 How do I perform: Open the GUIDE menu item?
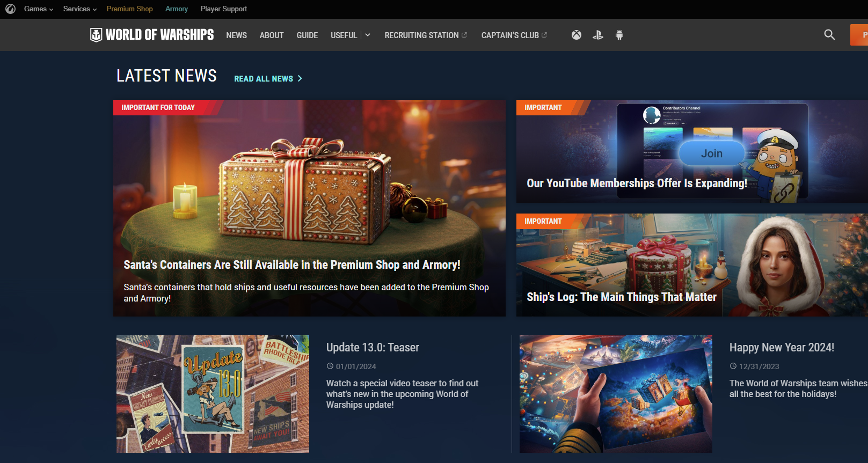click(x=307, y=35)
